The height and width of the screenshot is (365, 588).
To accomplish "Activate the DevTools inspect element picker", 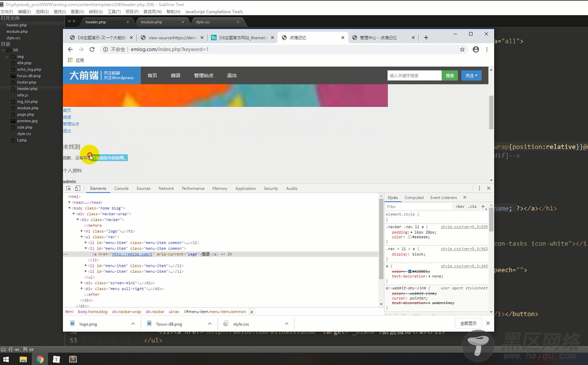I will click(x=69, y=189).
